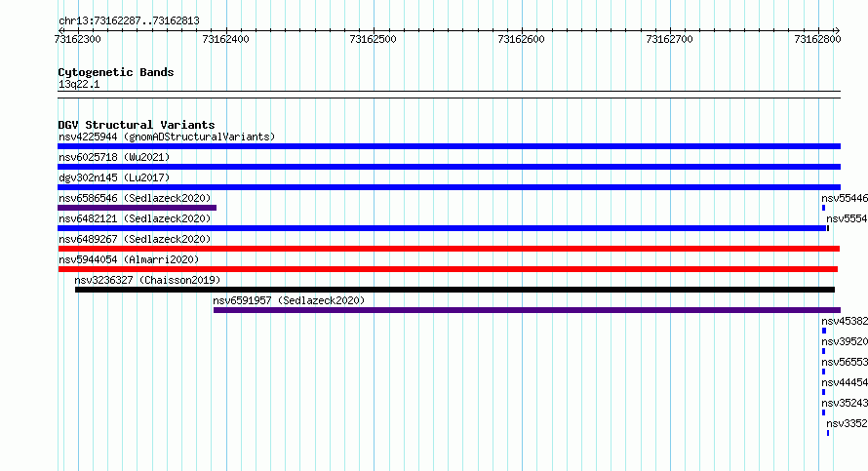Viewport: 868px width, 471px height.
Task: Open variant label dgv302n145 (Lu2017)
Action: [x=114, y=177]
